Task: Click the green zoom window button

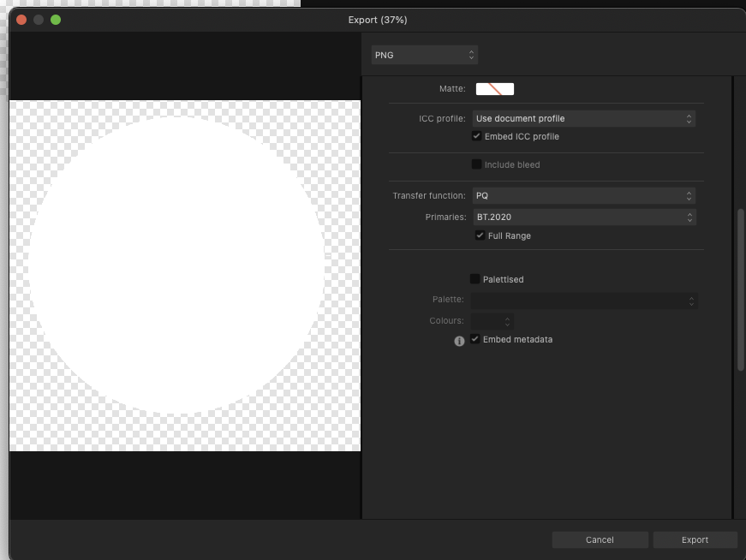Action: 56,20
